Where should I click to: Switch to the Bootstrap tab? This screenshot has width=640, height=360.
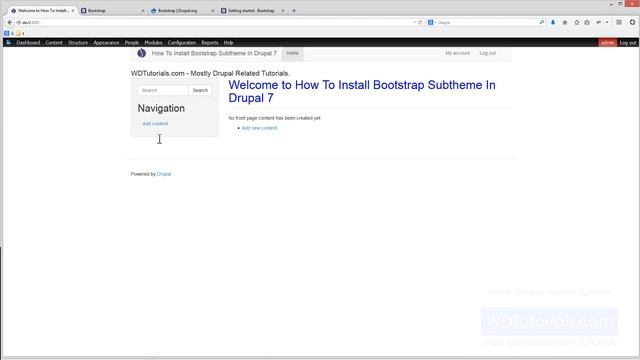[113, 11]
